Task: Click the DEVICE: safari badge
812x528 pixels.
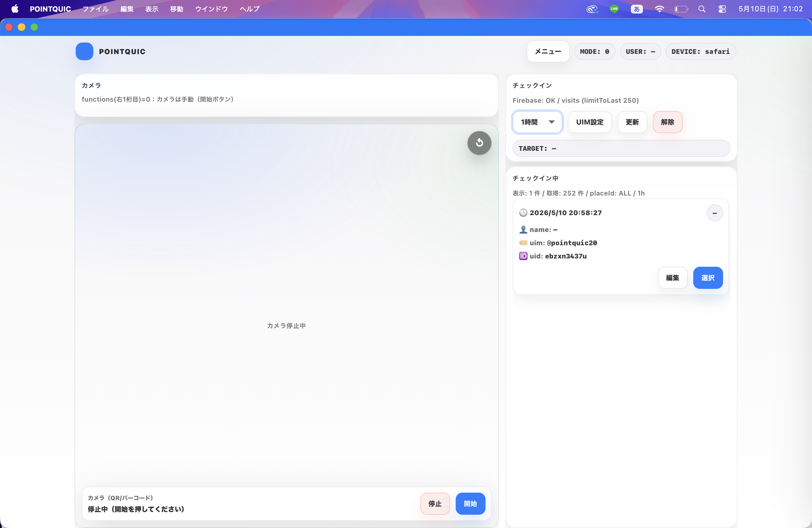Action: coord(701,52)
